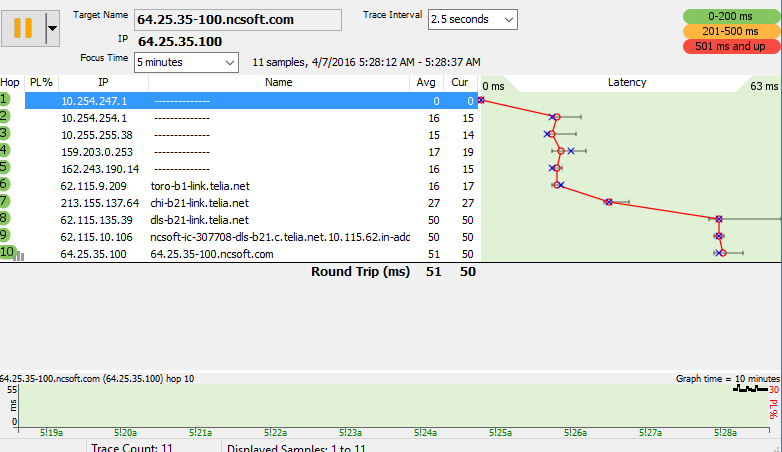This screenshot has height=452, width=782.
Task: Click hop 2 green circle icon
Action: pyautogui.click(x=4, y=116)
